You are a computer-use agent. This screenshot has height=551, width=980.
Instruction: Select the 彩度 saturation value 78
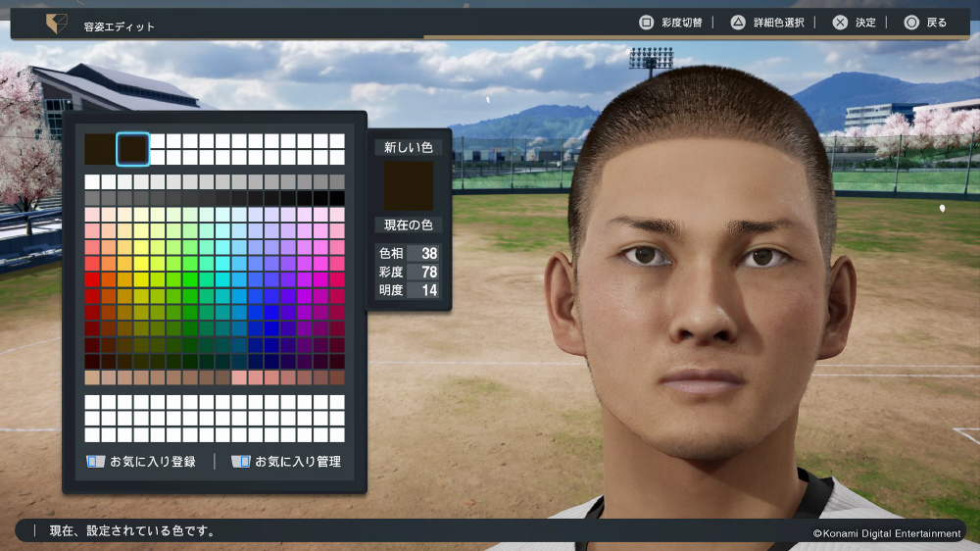(428, 272)
